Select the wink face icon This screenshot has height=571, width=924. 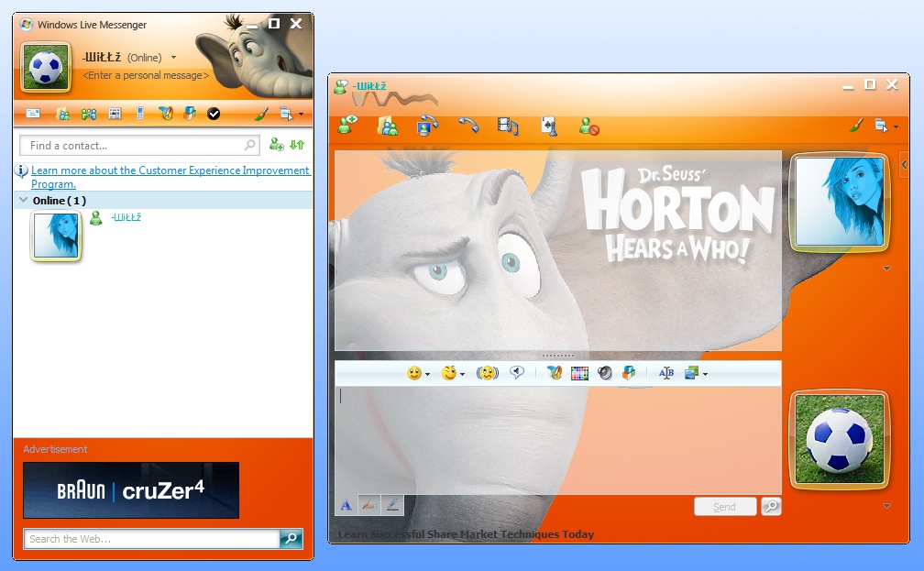[x=449, y=373]
